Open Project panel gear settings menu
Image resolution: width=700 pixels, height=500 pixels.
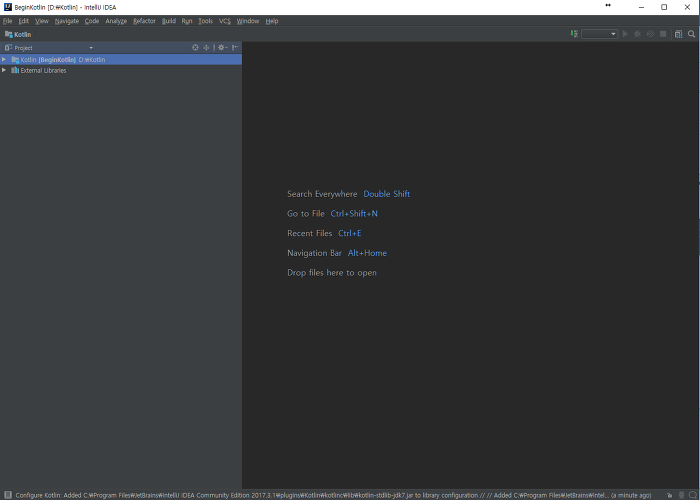[222, 47]
